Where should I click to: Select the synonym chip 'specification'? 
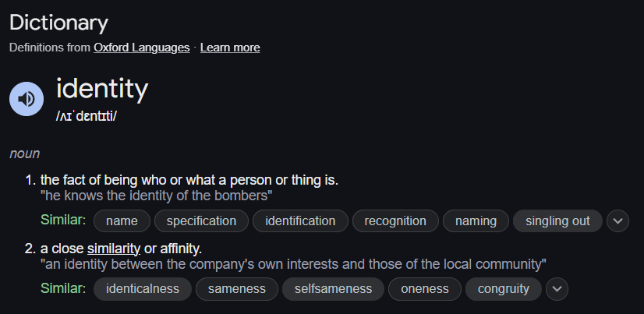pyautogui.click(x=201, y=221)
